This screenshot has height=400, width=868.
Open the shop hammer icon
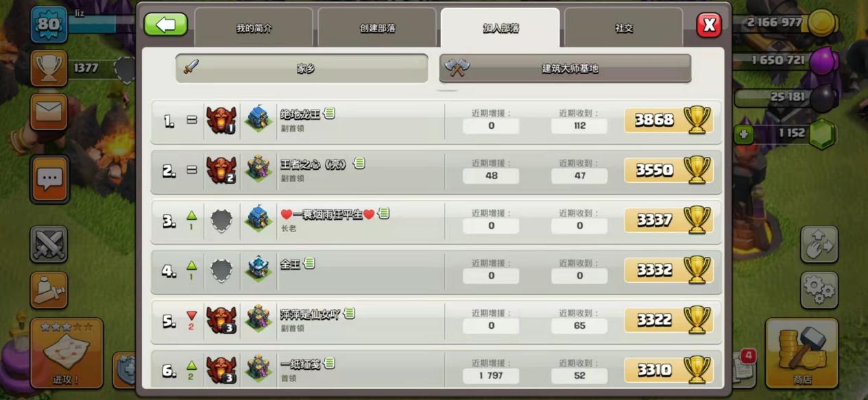point(802,352)
